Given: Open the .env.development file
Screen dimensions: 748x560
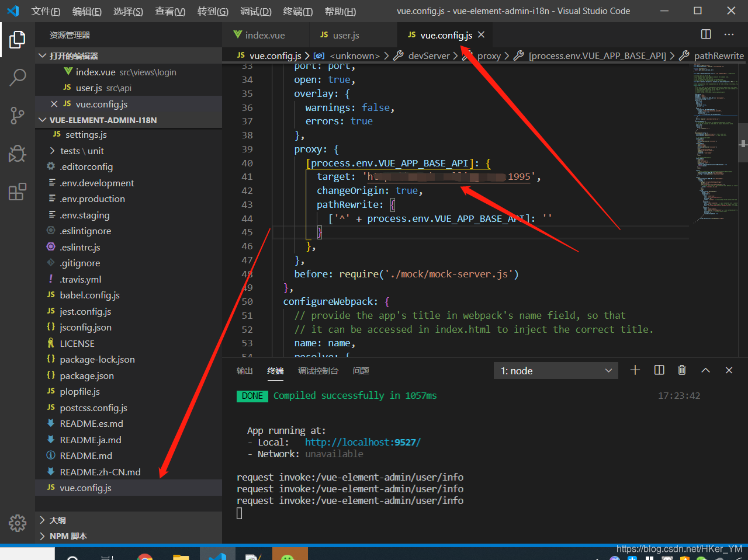Looking at the screenshot, I should [x=129, y=183].
